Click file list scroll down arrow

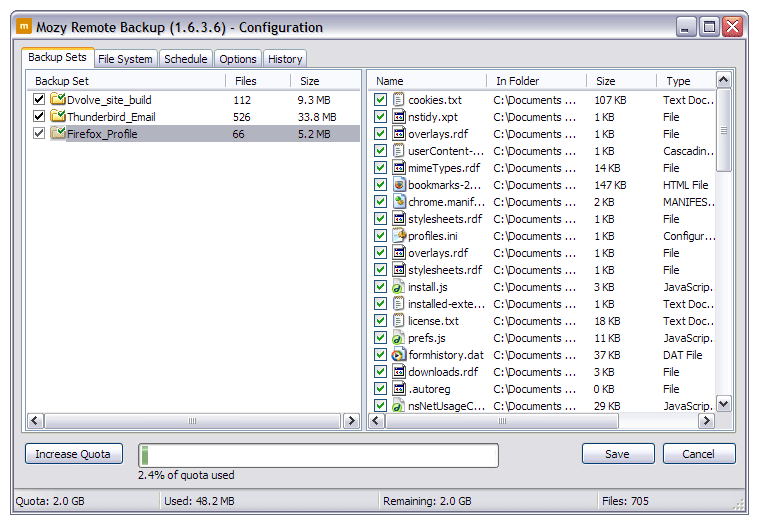tap(723, 404)
